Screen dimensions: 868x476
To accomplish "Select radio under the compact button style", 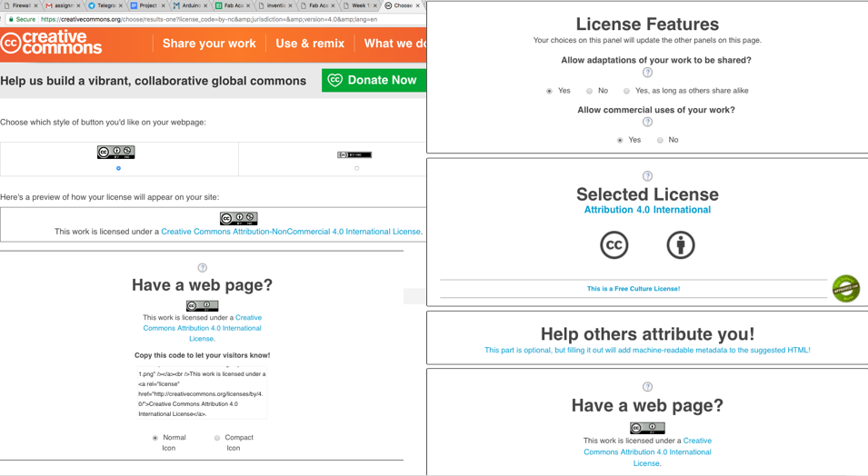I will pos(356,168).
